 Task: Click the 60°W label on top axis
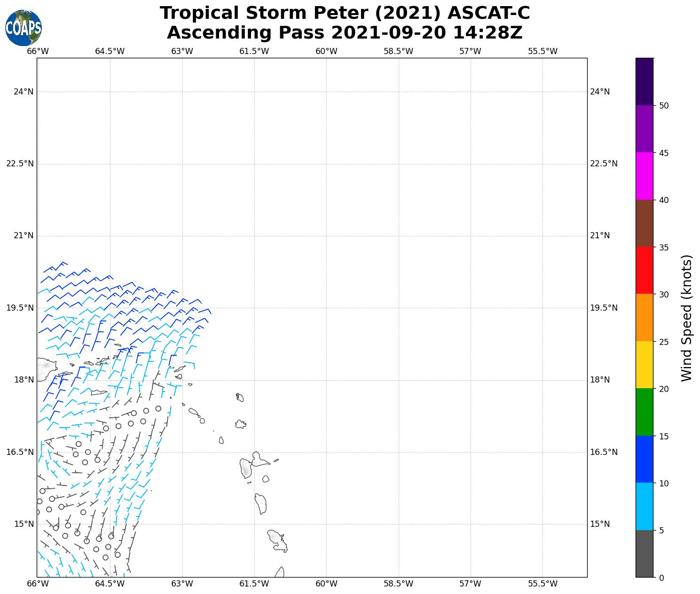[326, 51]
